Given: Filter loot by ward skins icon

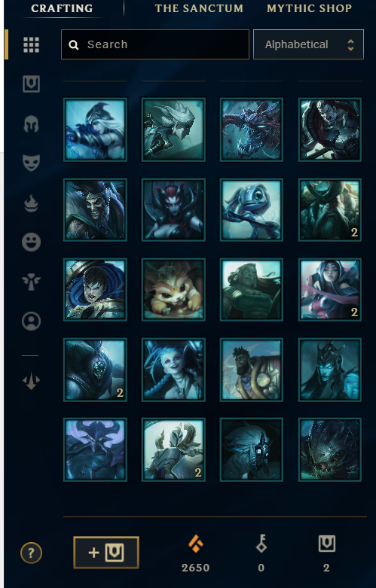Looking at the screenshot, I should pyautogui.click(x=31, y=282).
